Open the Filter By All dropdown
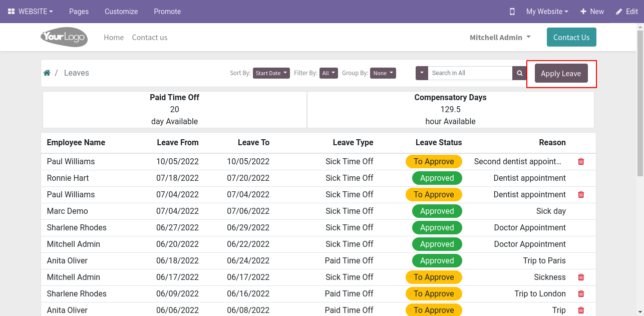Screen dimensions: 644x316 coord(329,73)
